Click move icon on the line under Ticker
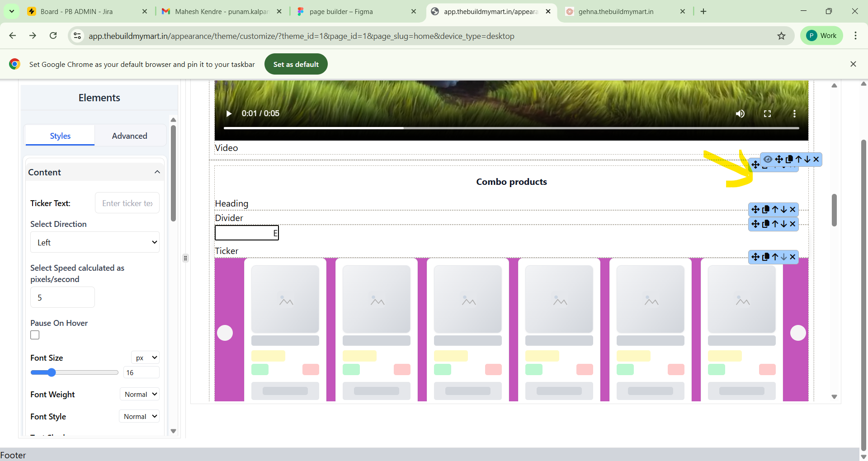Viewport: 868px width, 461px height. click(755, 257)
